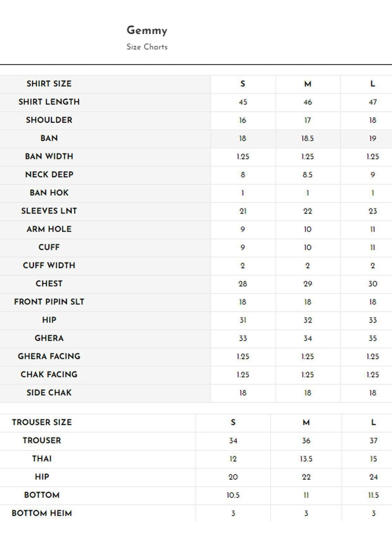Click the SIDE CHAK row label
The image size is (392, 546).
click(x=49, y=392)
